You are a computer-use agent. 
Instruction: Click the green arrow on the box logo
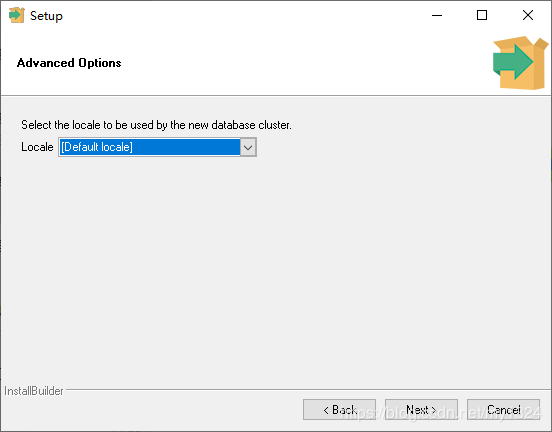[x=513, y=62]
